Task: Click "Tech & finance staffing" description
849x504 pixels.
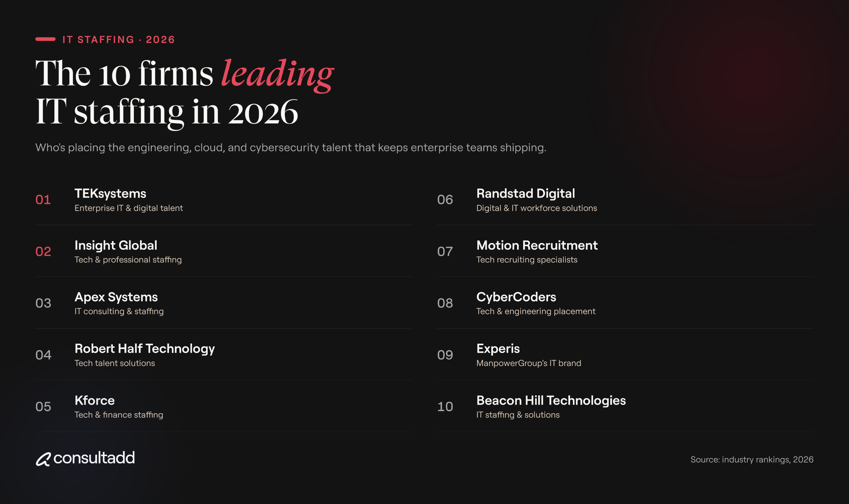Action: tap(119, 415)
